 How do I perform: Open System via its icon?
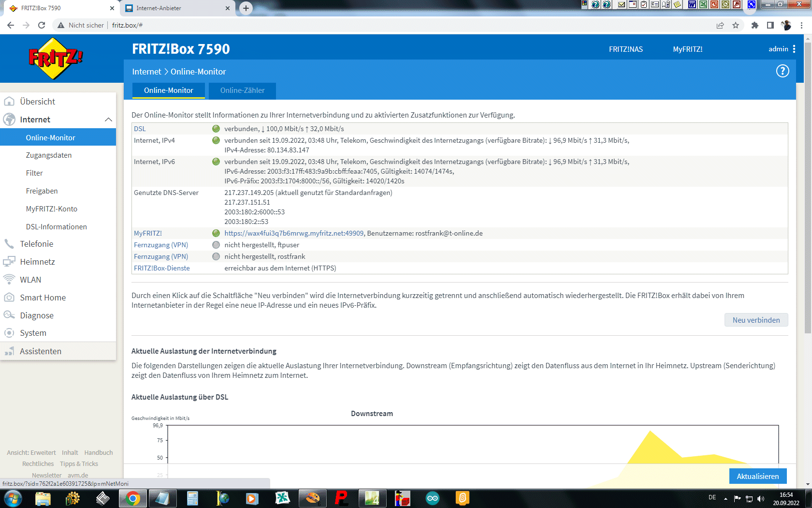coord(9,333)
